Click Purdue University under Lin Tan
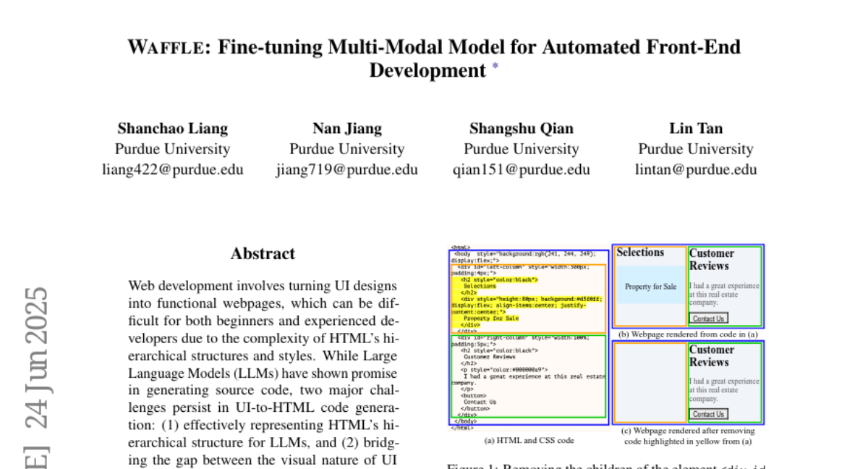868x469 pixels. pos(696,150)
